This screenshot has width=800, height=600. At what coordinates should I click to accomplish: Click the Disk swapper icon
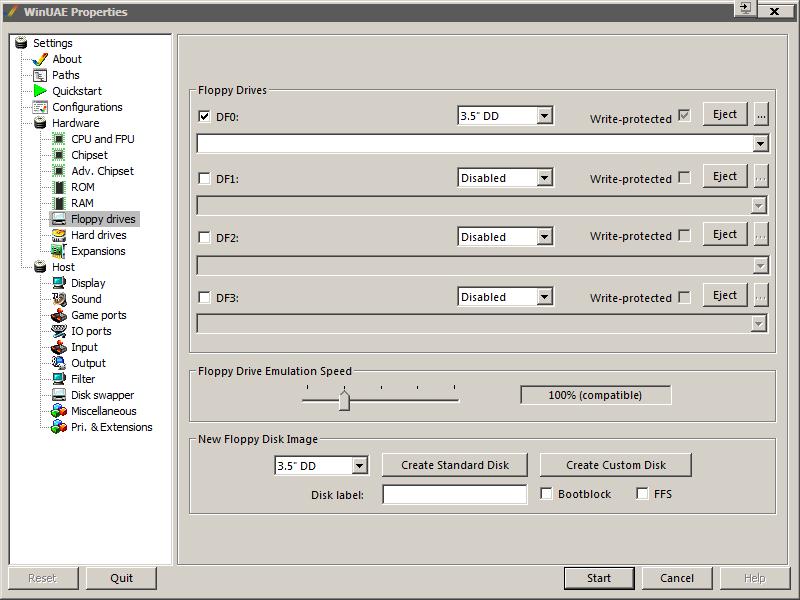59,395
